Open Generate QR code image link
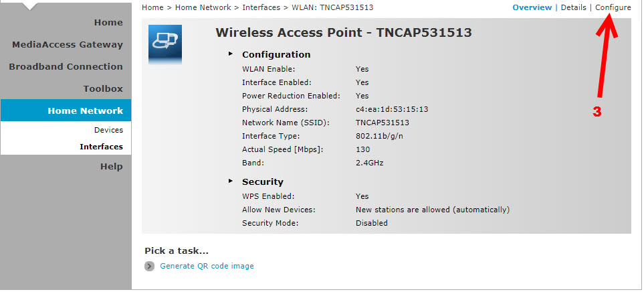Image resolution: width=644 pixels, height=292 pixels. pos(207,266)
